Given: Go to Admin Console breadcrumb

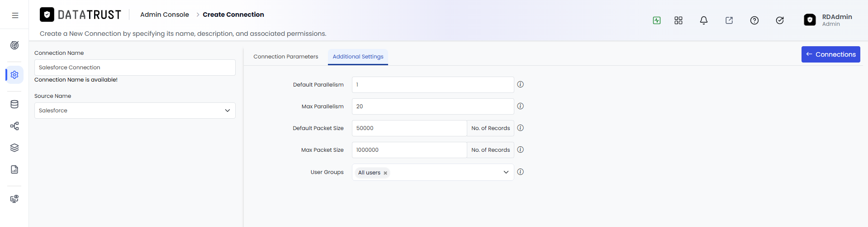Looking at the screenshot, I should coord(165,14).
